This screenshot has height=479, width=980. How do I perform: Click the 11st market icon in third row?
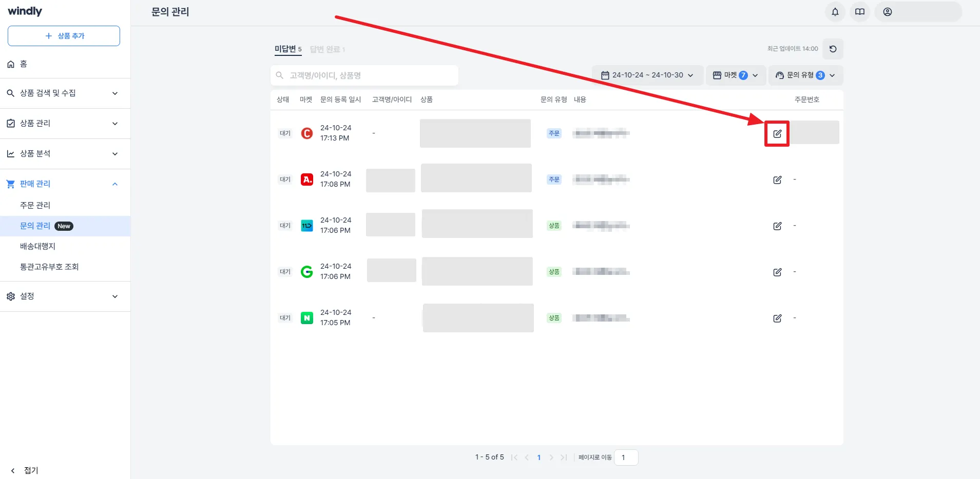(307, 226)
